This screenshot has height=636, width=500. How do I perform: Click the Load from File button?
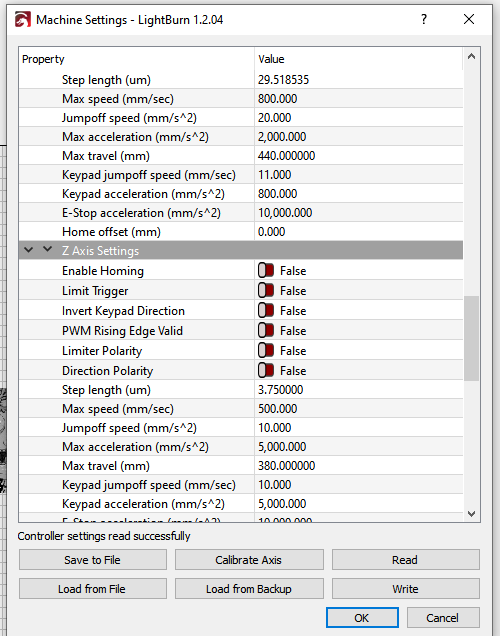click(x=92, y=589)
